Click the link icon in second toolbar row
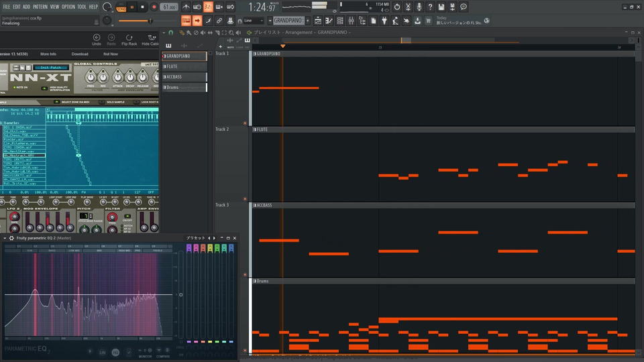The image size is (644, 362). coord(219,21)
